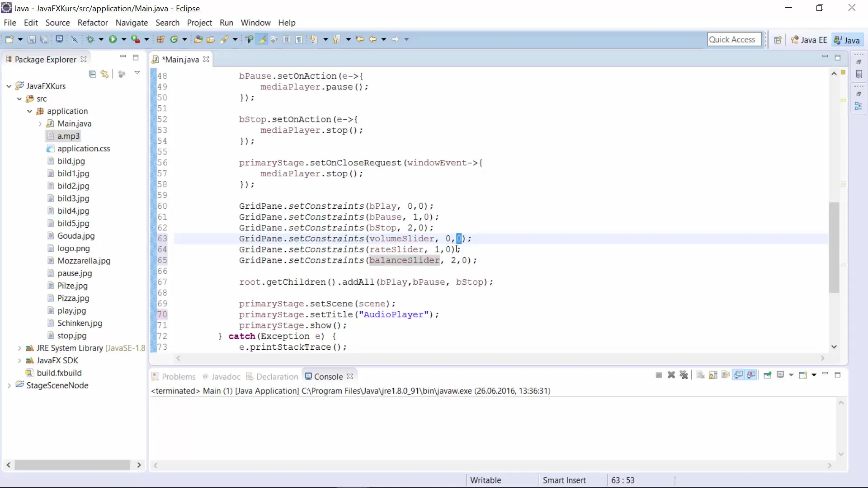Click the Open Type icon
Image resolution: width=868 pixels, height=488 pixels.
[x=198, y=40]
